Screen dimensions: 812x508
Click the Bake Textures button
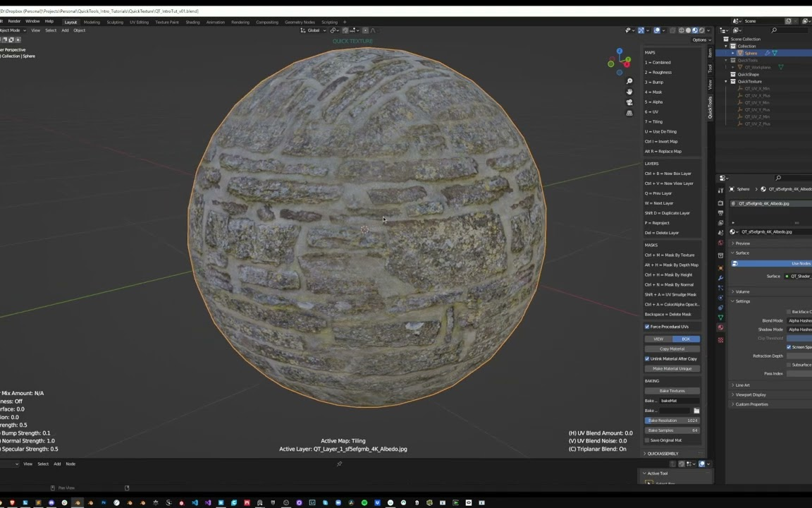672,390
